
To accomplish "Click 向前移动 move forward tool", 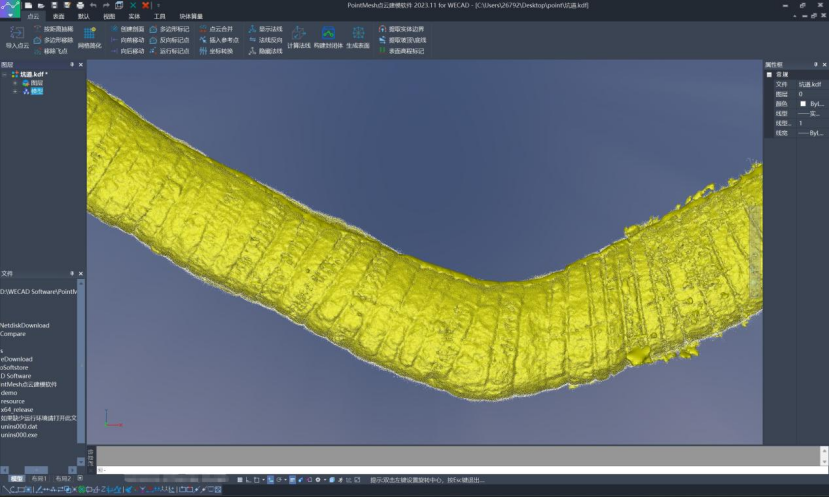I will [128, 40].
